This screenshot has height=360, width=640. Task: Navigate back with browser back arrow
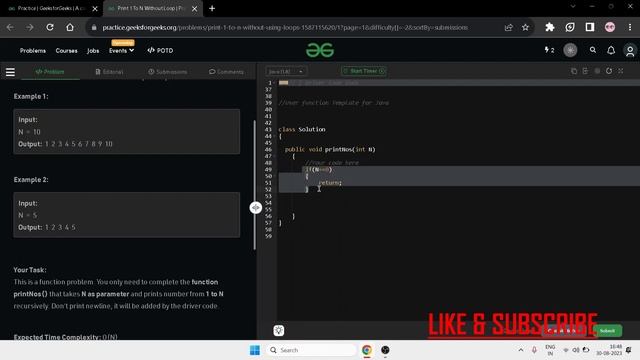pos(10,27)
